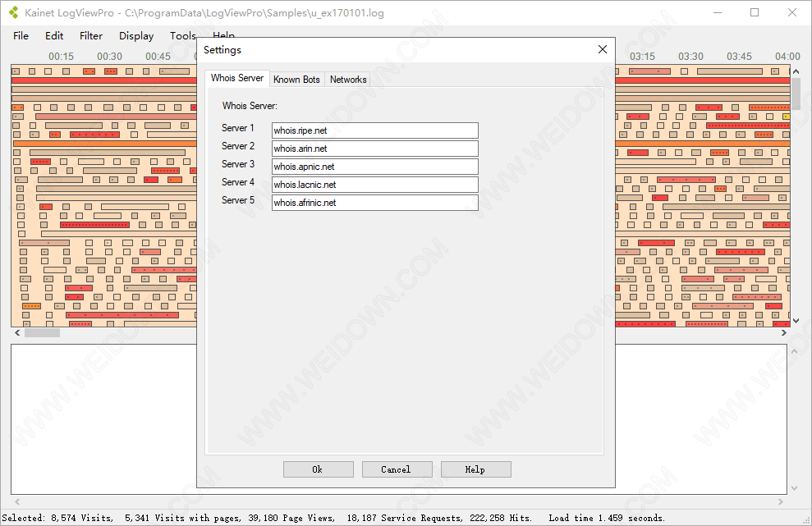The width and height of the screenshot is (812, 526).
Task: Focus the Server 2 whois.arin.net field
Action: coord(374,149)
